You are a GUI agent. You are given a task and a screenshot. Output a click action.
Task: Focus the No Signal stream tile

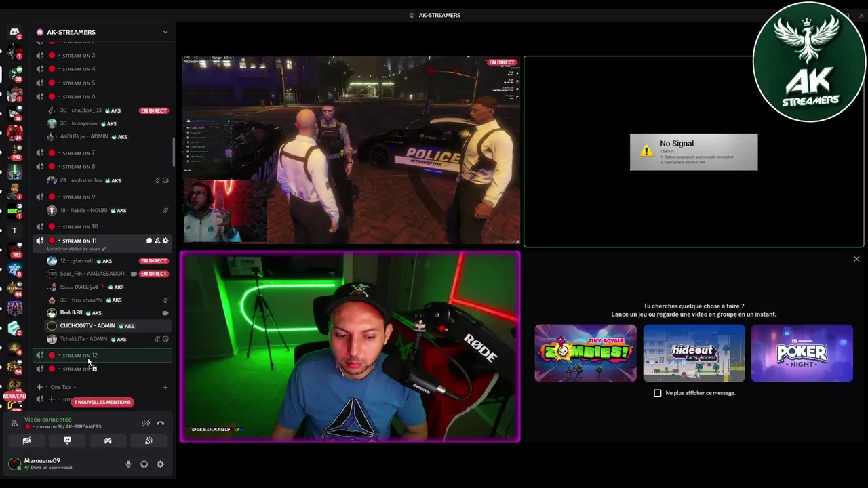pyautogui.click(x=694, y=151)
